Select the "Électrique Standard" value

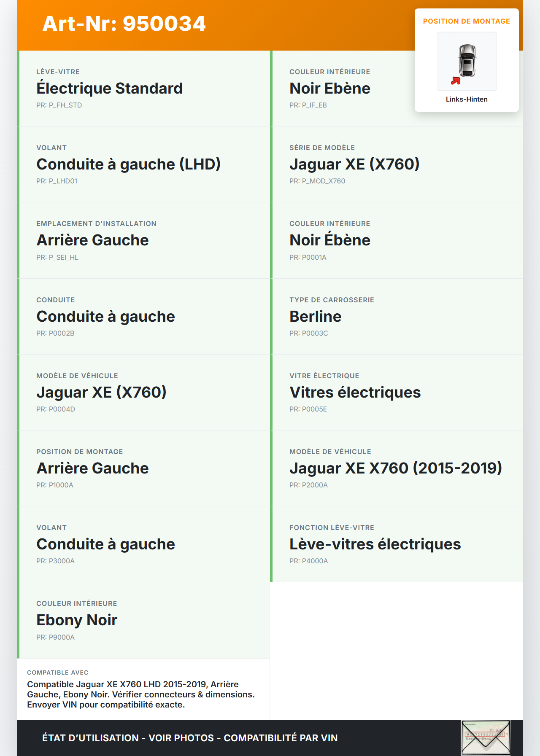(x=109, y=89)
